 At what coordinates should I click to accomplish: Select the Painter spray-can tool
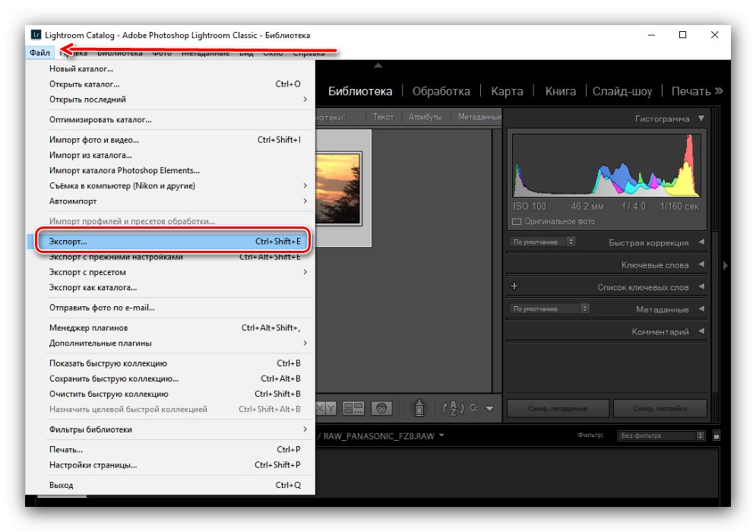pos(420,408)
